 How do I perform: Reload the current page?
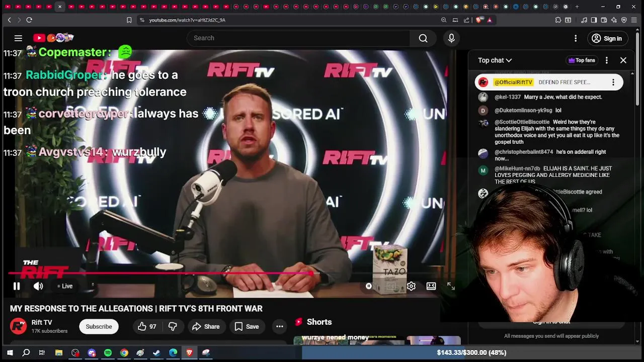(x=29, y=20)
